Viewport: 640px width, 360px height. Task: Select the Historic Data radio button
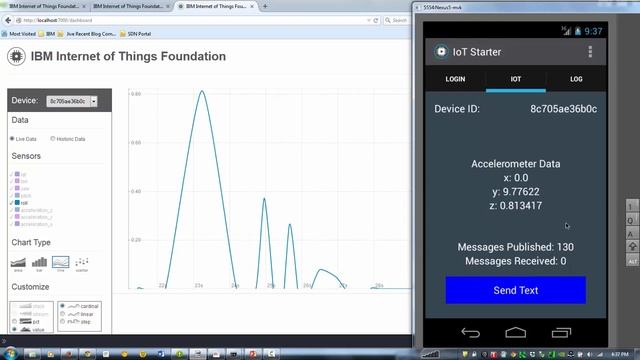[53, 139]
